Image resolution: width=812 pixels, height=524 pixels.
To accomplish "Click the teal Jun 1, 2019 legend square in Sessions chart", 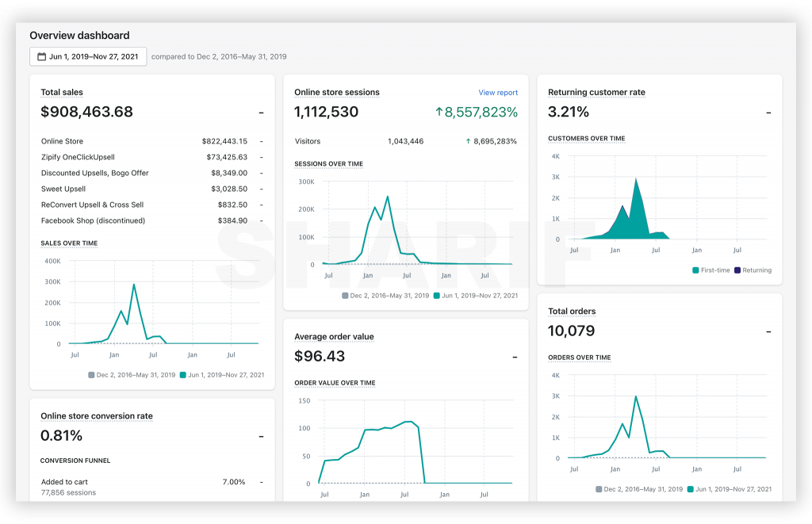I will (x=437, y=296).
